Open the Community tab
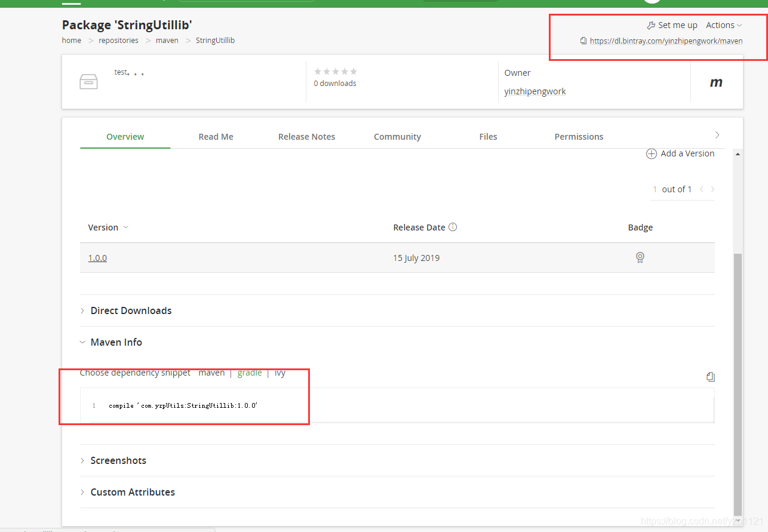 398,137
